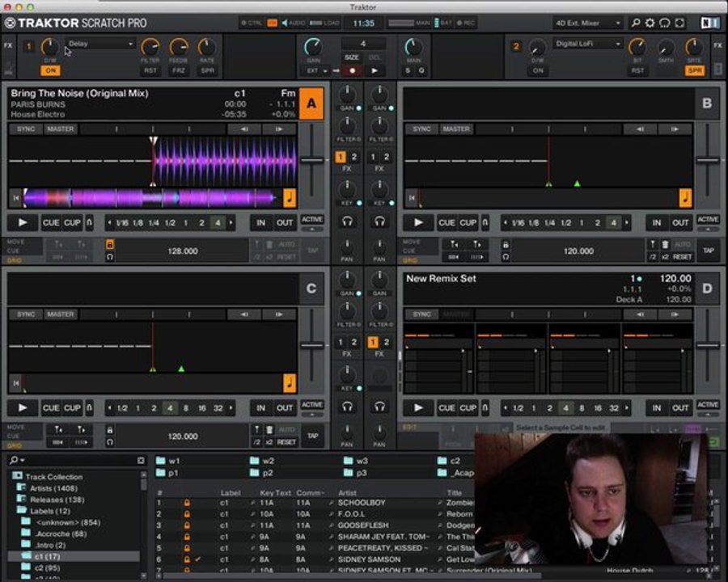Enable FX unit 2 ON button
Image resolution: width=728 pixels, height=582 pixels.
[538, 70]
